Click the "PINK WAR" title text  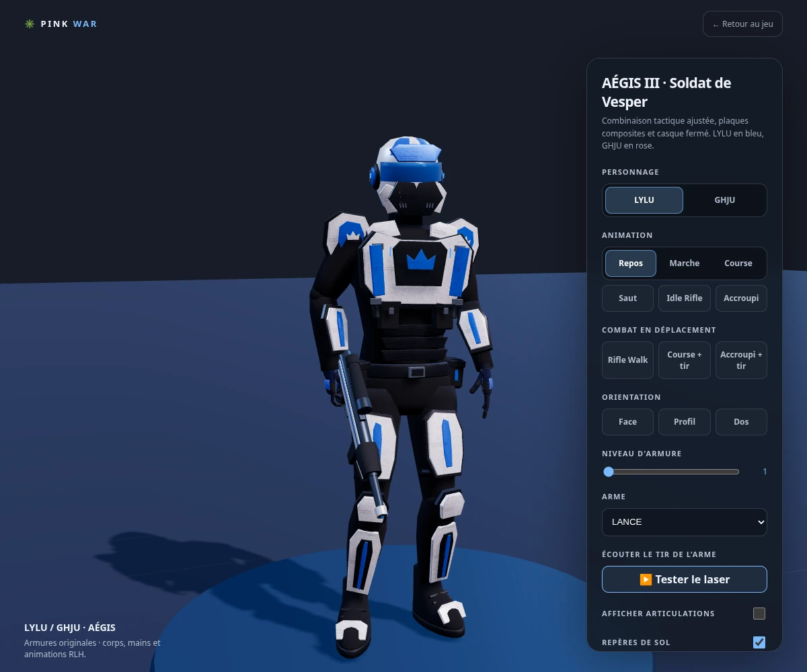[69, 24]
